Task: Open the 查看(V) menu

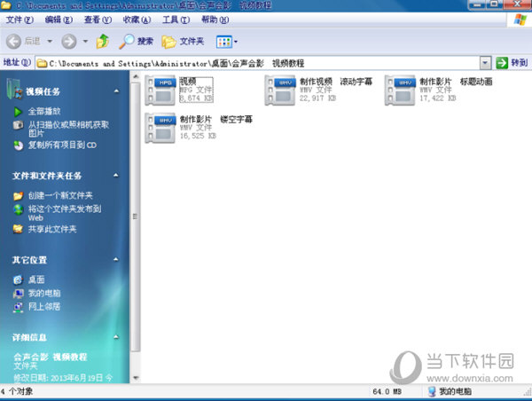Action: [x=98, y=20]
